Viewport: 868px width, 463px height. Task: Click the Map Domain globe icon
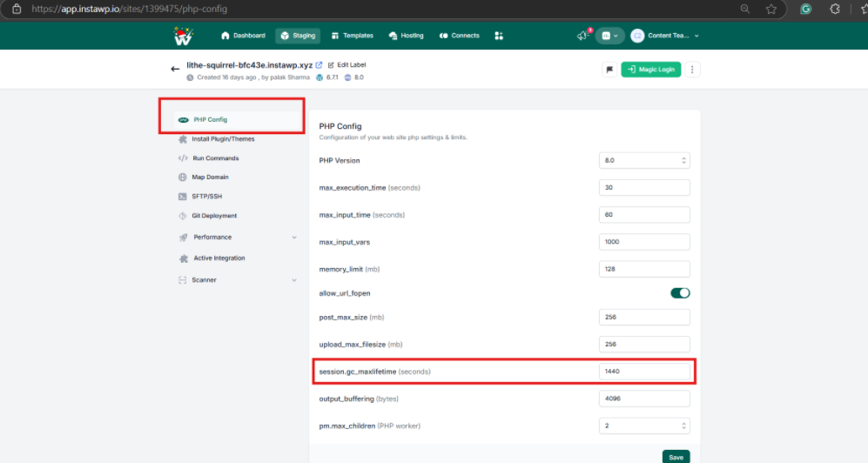(x=183, y=177)
